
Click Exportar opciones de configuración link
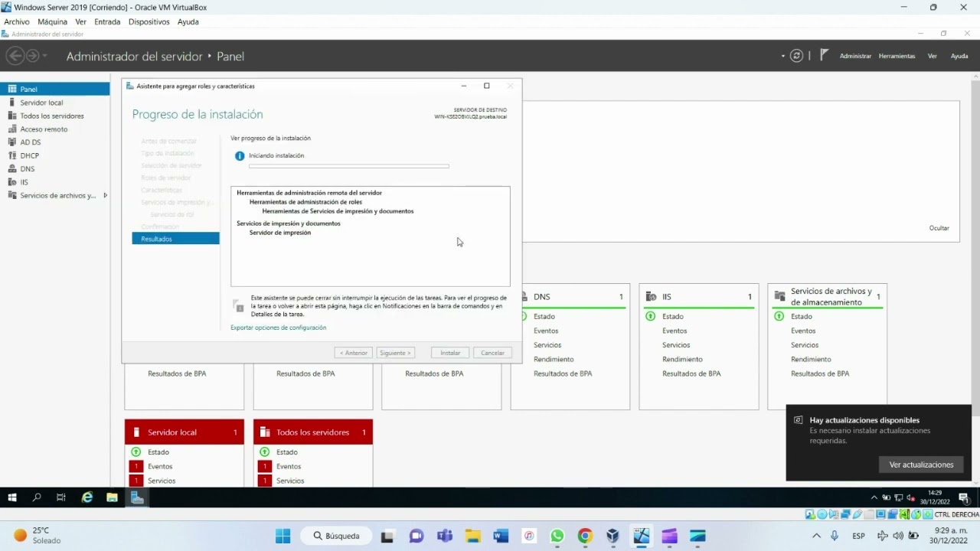coord(278,328)
